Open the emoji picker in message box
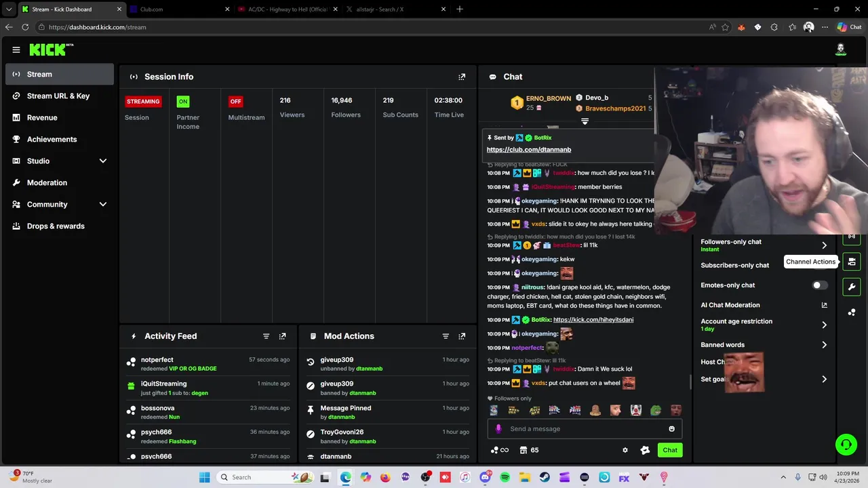Image resolution: width=868 pixels, height=488 pixels. [x=672, y=428]
